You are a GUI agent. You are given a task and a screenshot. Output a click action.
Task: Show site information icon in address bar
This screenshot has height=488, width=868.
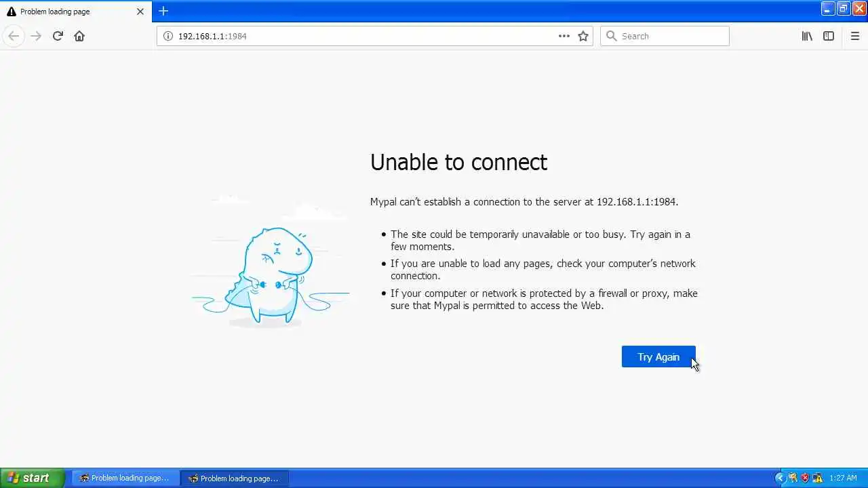pos(168,36)
